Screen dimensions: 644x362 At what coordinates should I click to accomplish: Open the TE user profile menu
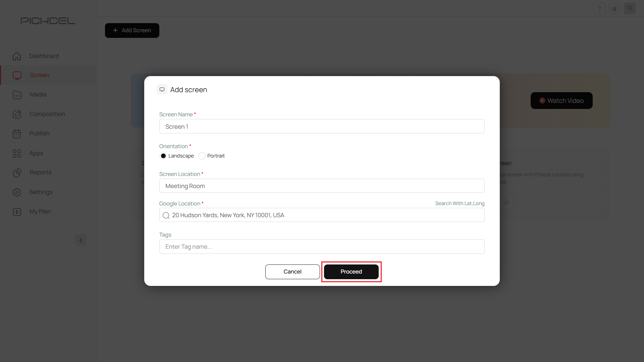[x=630, y=9]
